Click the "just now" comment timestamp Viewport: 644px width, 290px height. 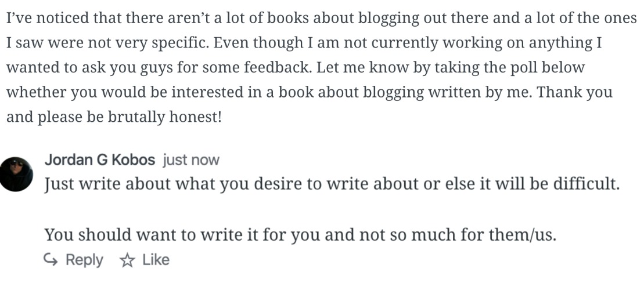click(x=191, y=159)
